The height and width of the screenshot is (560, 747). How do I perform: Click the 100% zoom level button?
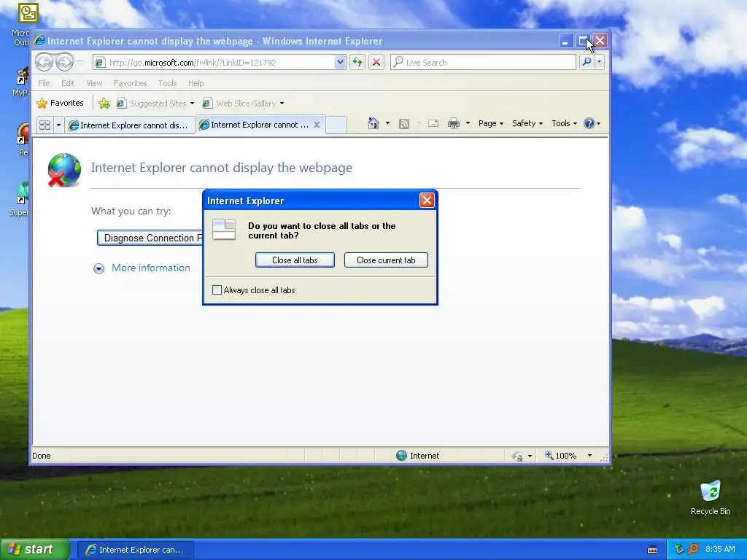560,456
